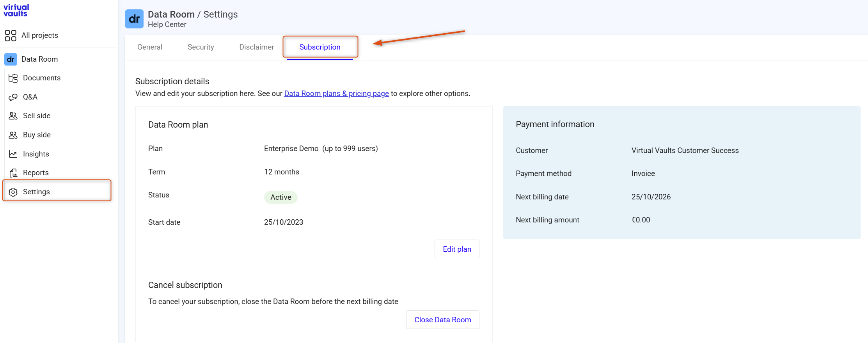Click the 'Start date' label
868x343 pixels.
[164, 222]
